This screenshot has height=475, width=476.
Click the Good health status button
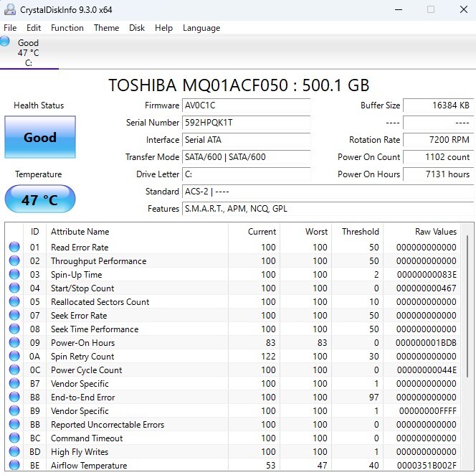(40, 137)
